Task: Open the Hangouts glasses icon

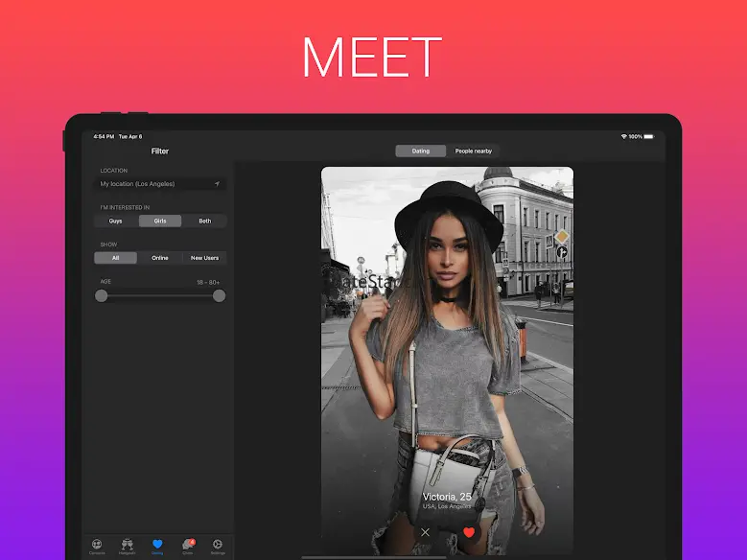Action: click(128, 545)
